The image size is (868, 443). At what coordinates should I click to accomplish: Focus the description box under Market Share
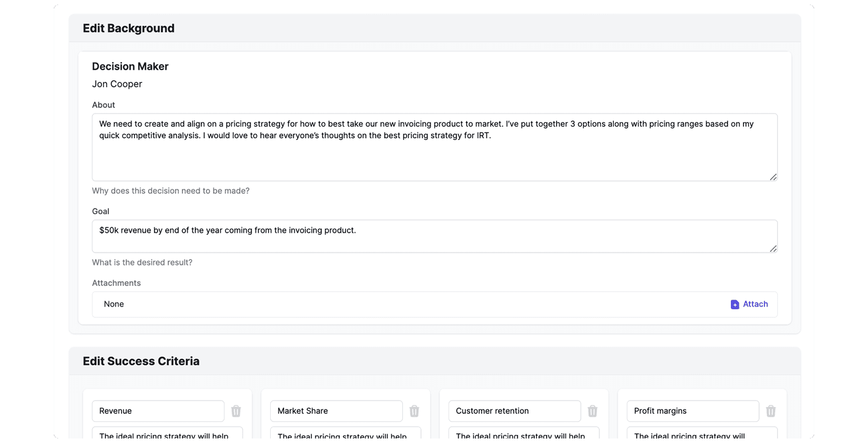[346, 433]
